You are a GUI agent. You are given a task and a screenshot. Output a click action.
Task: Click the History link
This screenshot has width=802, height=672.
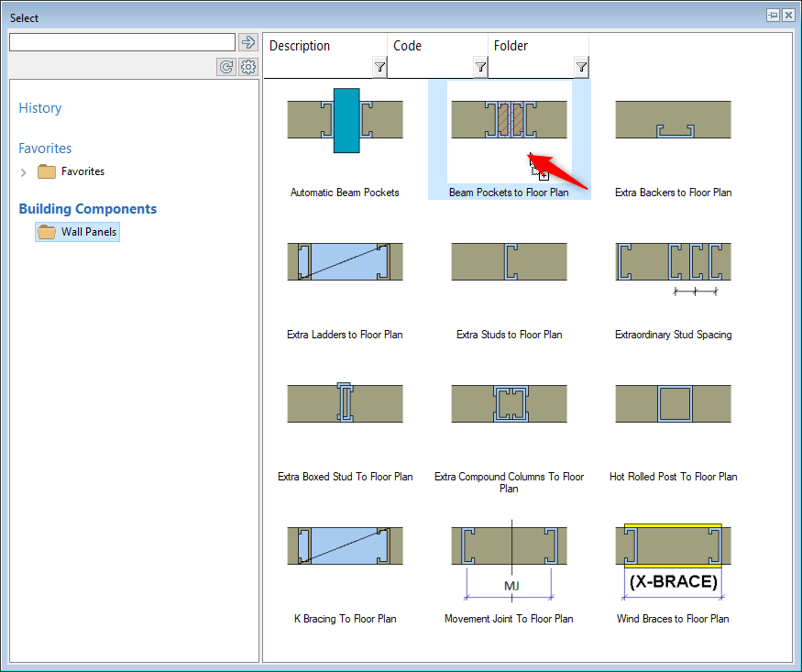point(40,108)
